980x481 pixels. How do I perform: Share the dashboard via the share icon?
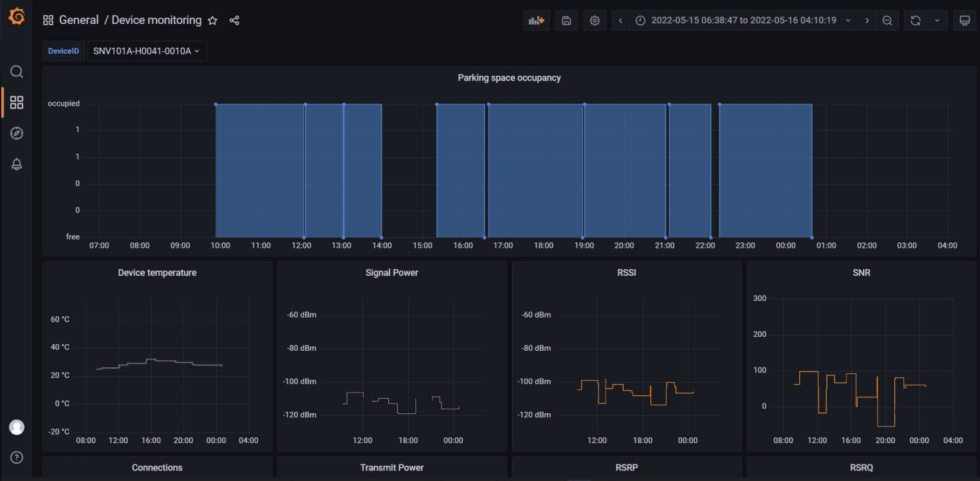pos(234,21)
